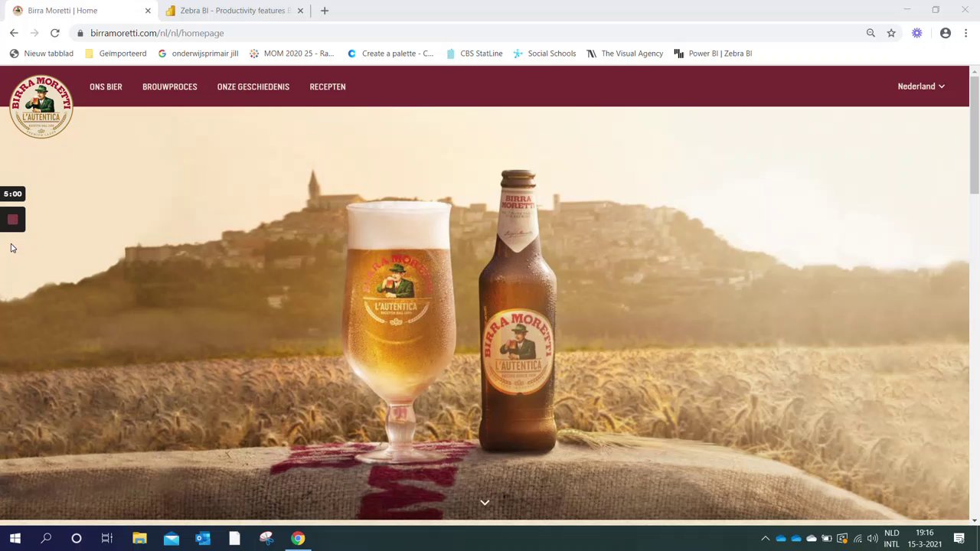Minimize the Chrome window
This screenshot has height=551, width=980.
906,10
